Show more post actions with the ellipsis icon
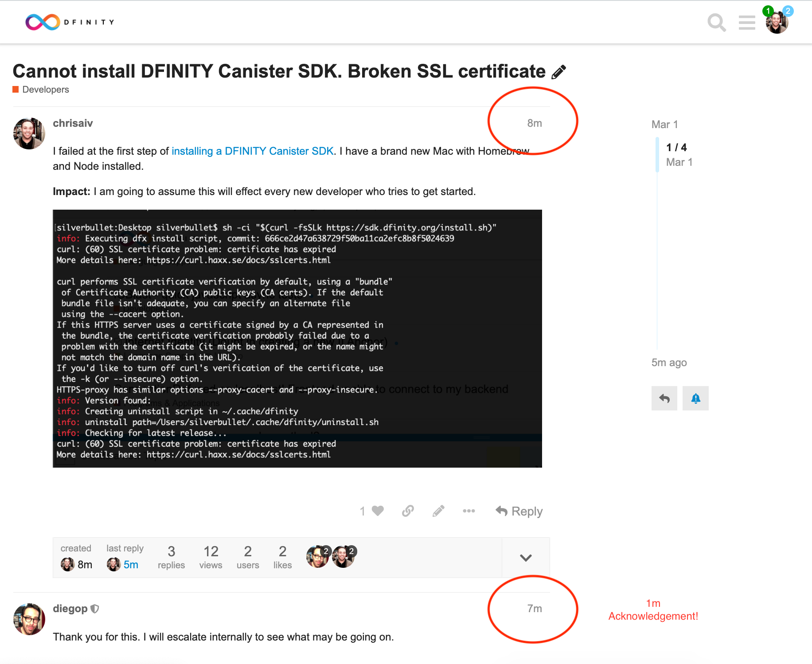This screenshot has width=812, height=664. click(x=468, y=511)
